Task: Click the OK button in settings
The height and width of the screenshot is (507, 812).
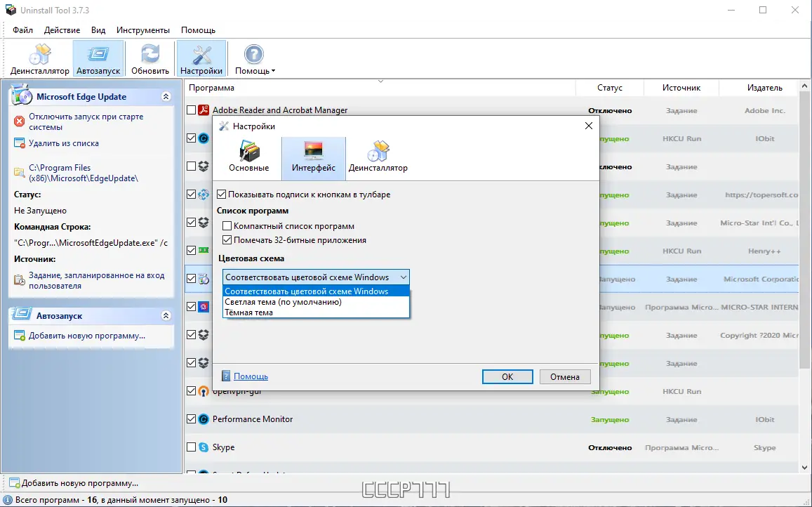Action: (x=507, y=377)
